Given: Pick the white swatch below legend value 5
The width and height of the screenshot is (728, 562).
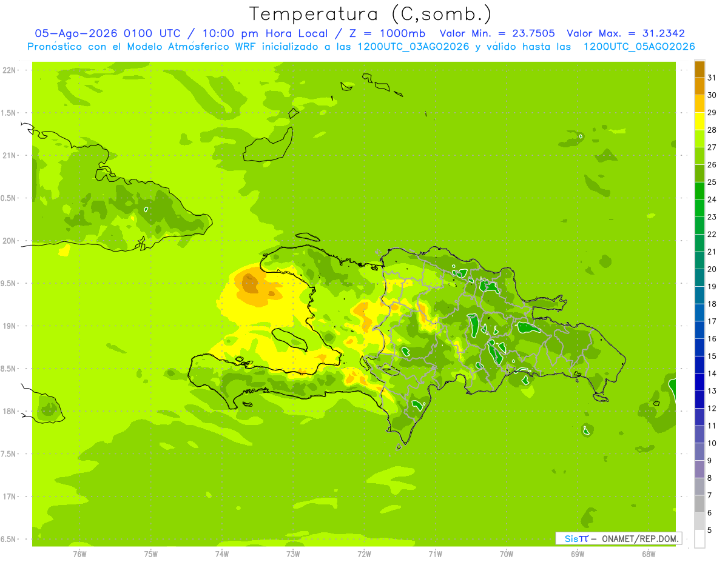Looking at the screenshot, I should pos(699,539).
